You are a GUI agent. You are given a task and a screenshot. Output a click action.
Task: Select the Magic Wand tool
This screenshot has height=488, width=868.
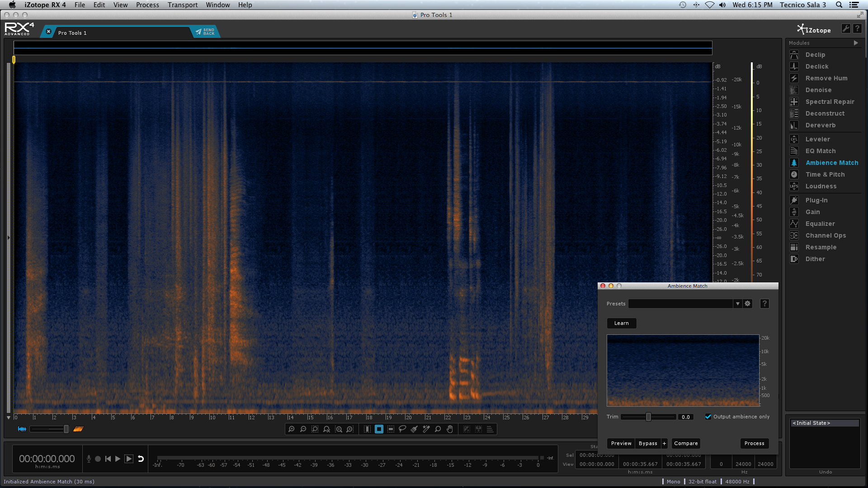(x=426, y=429)
